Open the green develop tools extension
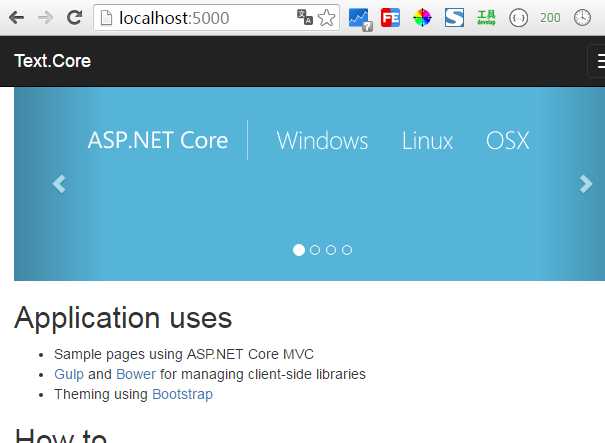 pyautogui.click(x=486, y=18)
